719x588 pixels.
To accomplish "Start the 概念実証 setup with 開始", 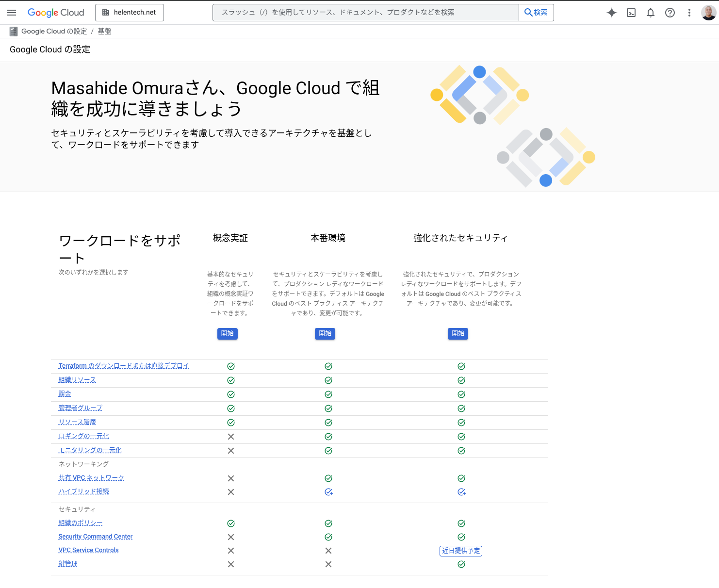I will click(x=228, y=333).
